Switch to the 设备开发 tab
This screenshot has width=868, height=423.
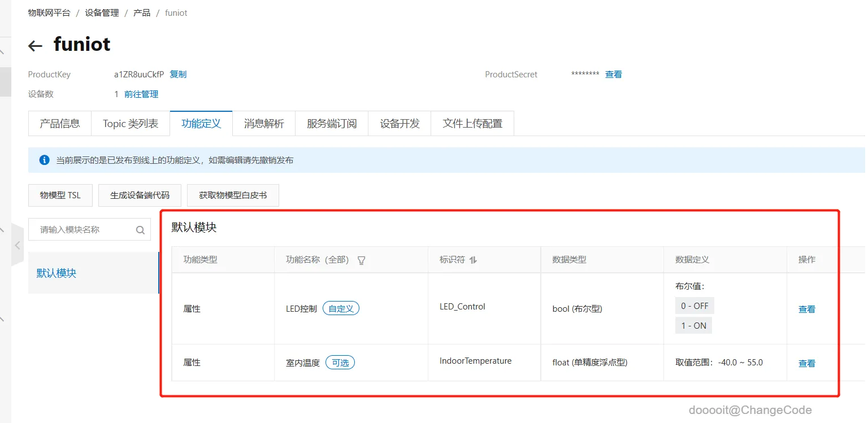coord(400,124)
